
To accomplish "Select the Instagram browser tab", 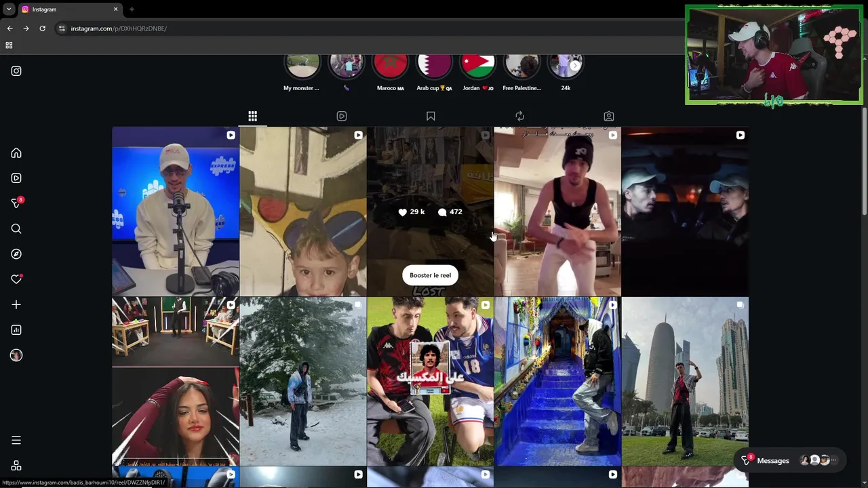I will tap(69, 9).
